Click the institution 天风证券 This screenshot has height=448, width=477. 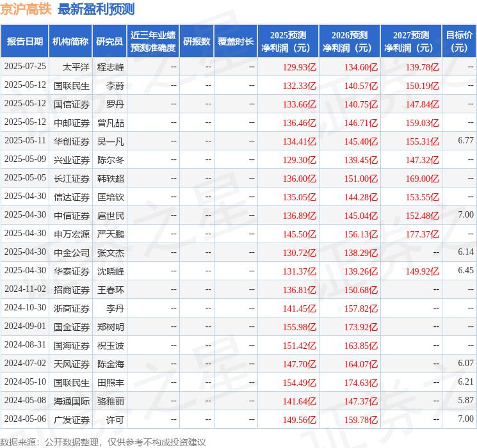tap(72, 364)
